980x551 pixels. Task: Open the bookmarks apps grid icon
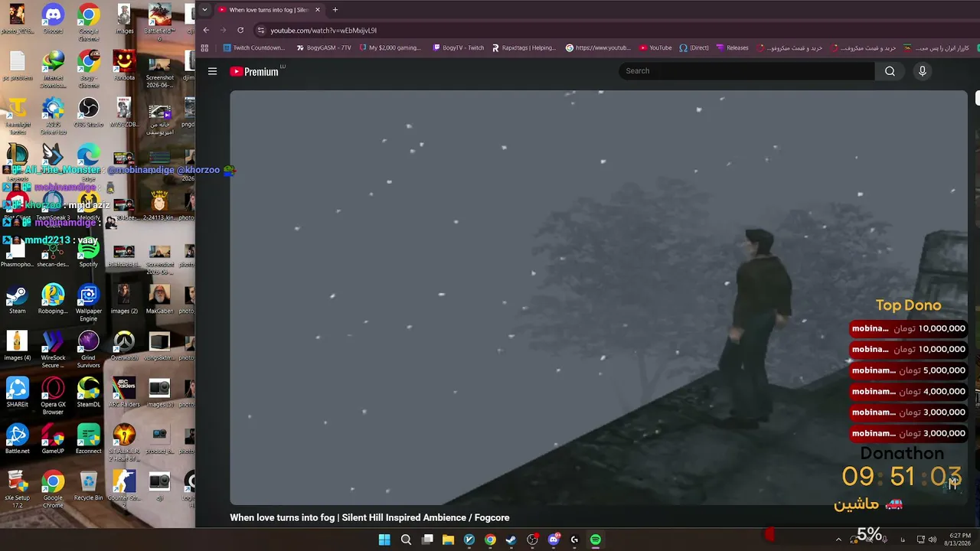[204, 47]
